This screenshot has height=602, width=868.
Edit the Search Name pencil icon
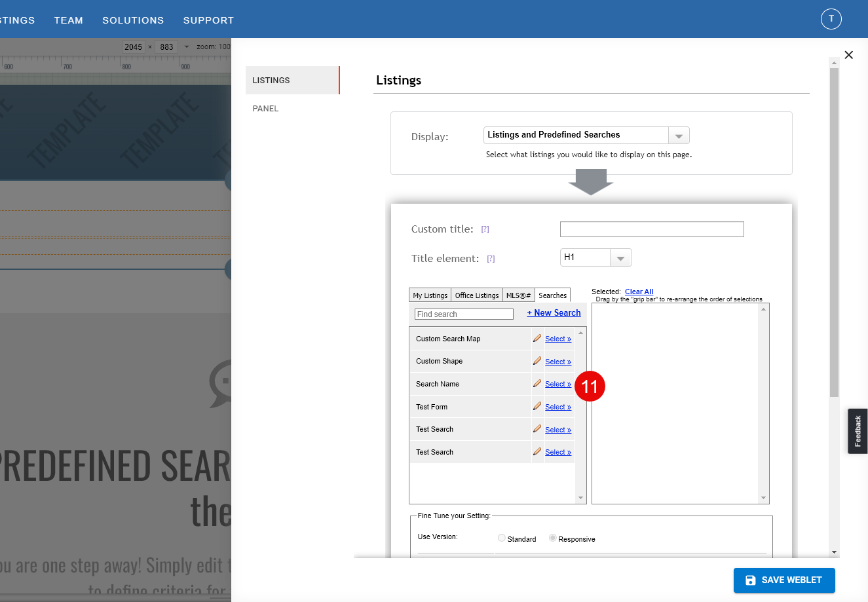(537, 383)
